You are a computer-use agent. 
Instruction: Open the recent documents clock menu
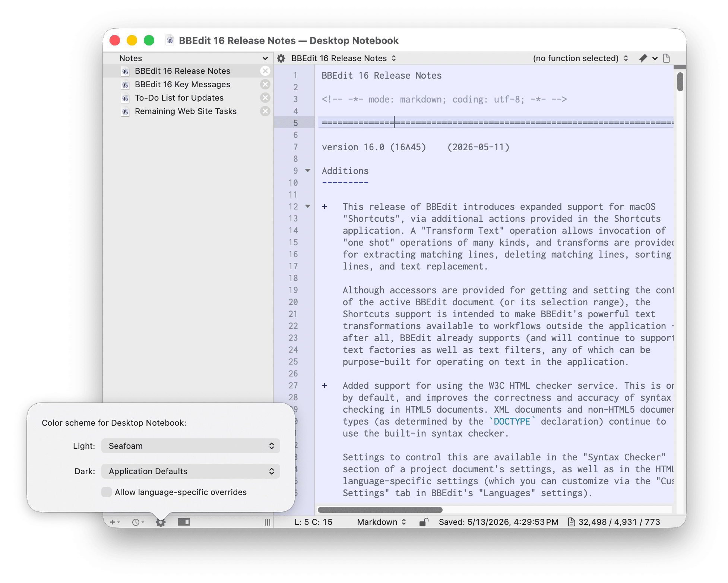138,522
